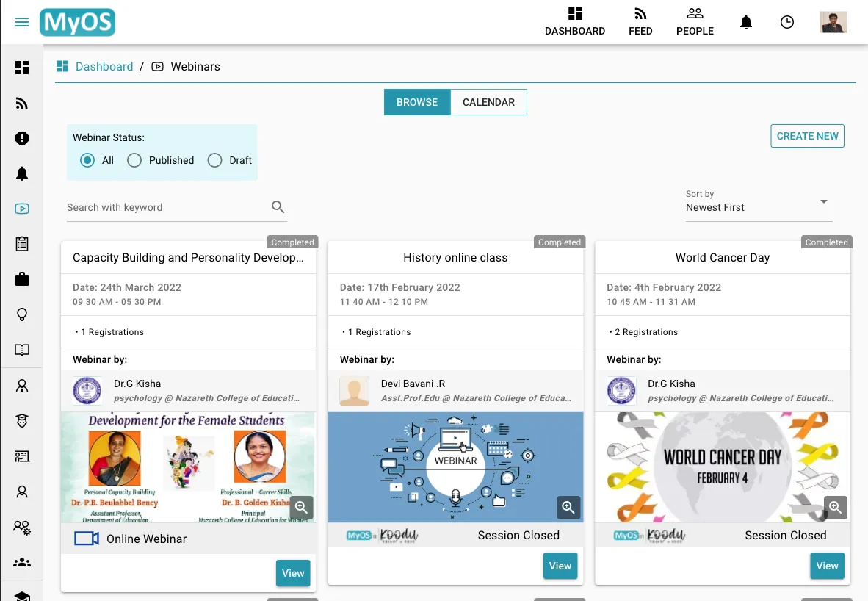Click the MyOS logo
This screenshot has height=601, width=868.
[78, 22]
